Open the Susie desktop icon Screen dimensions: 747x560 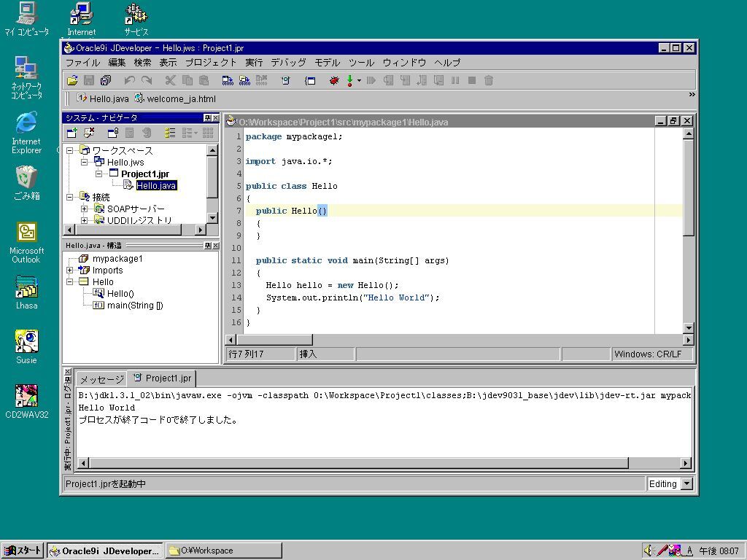(27, 347)
